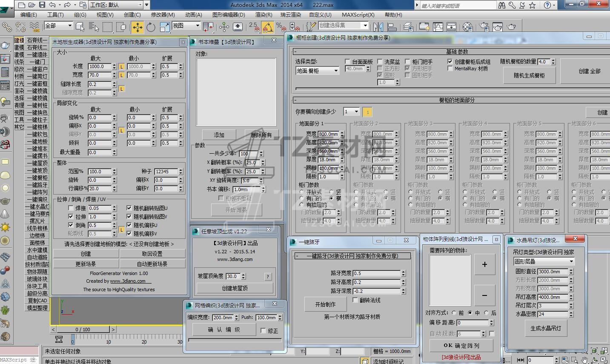Enable the 焊接 checkbox
Screen dimensions: 610x364
(x=71, y=208)
